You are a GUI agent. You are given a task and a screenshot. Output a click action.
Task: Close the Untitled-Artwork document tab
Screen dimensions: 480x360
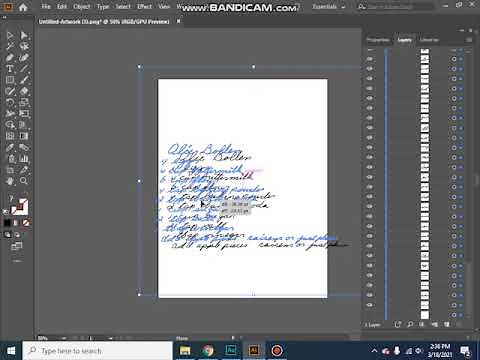point(178,21)
